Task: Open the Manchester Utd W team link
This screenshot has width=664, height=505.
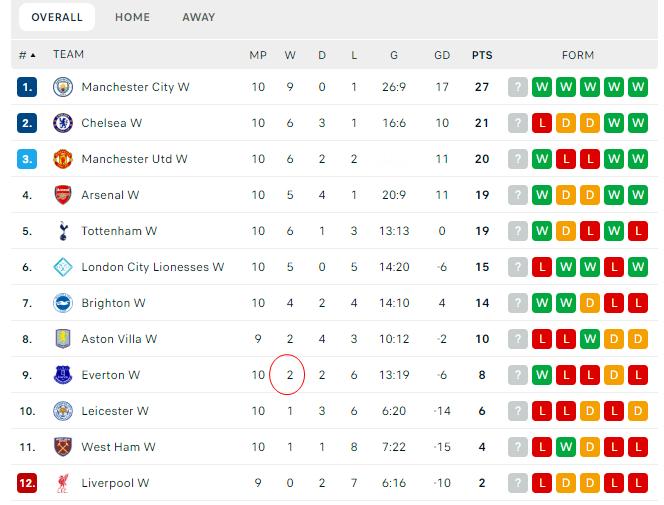Action: tap(134, 159)
